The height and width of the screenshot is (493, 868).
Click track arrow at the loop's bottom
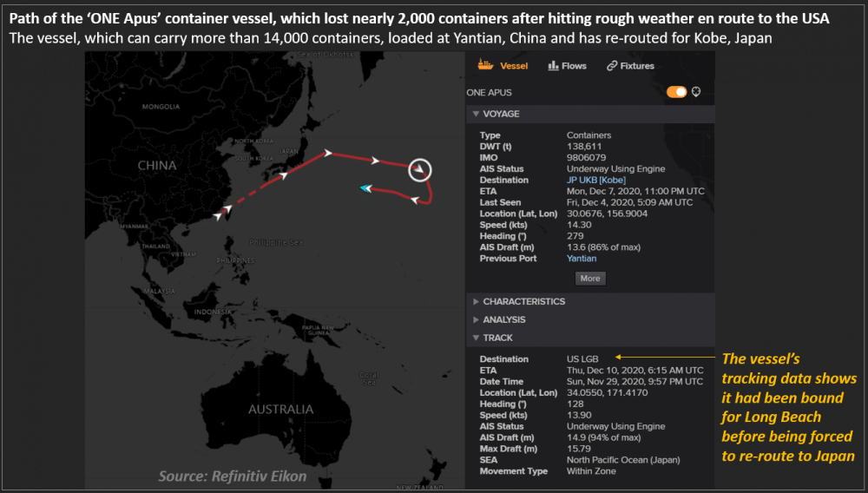click(x=415, y=202)
